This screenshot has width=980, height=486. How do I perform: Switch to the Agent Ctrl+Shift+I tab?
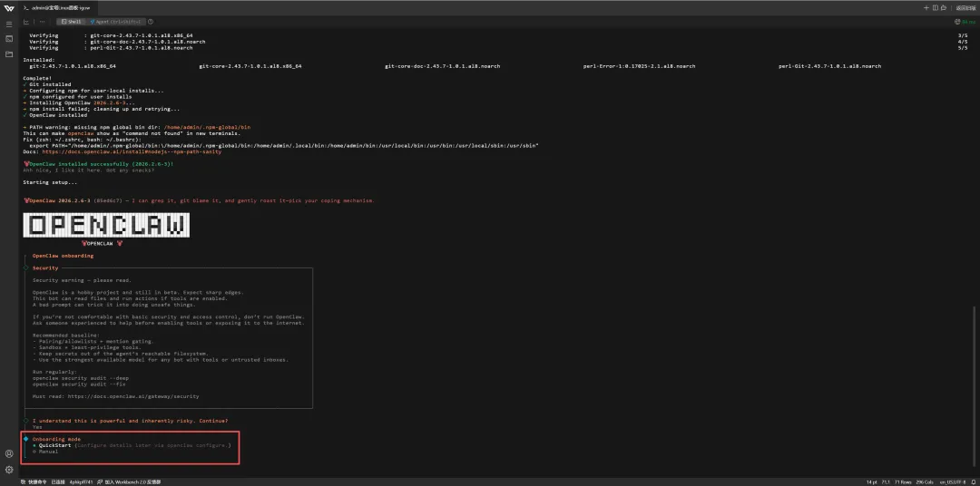coord(117,22)
